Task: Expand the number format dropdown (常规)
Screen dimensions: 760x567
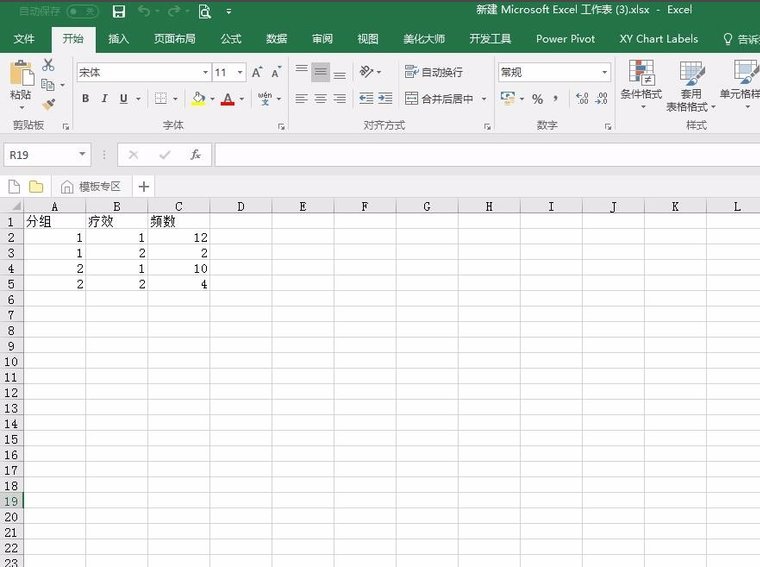Action: (604, 73)
